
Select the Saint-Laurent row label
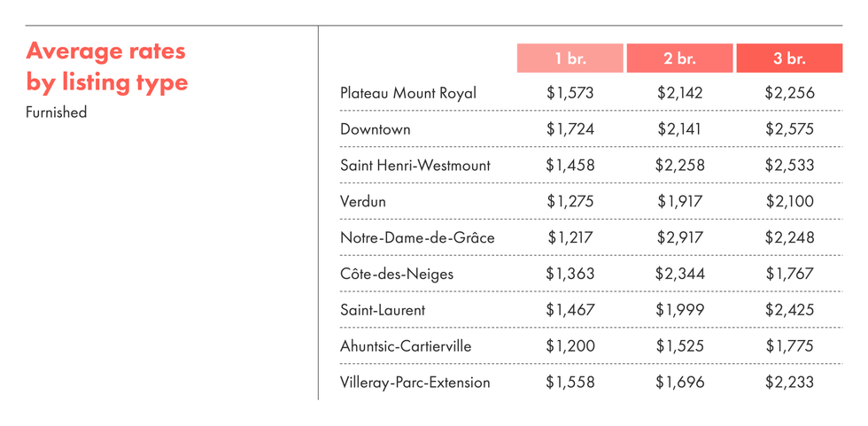coord(383,310)
